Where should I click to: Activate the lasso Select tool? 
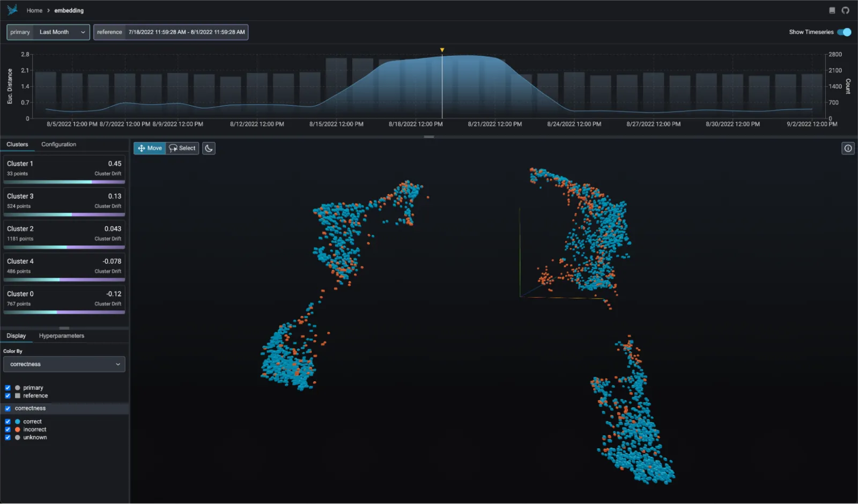click(182, 148)
